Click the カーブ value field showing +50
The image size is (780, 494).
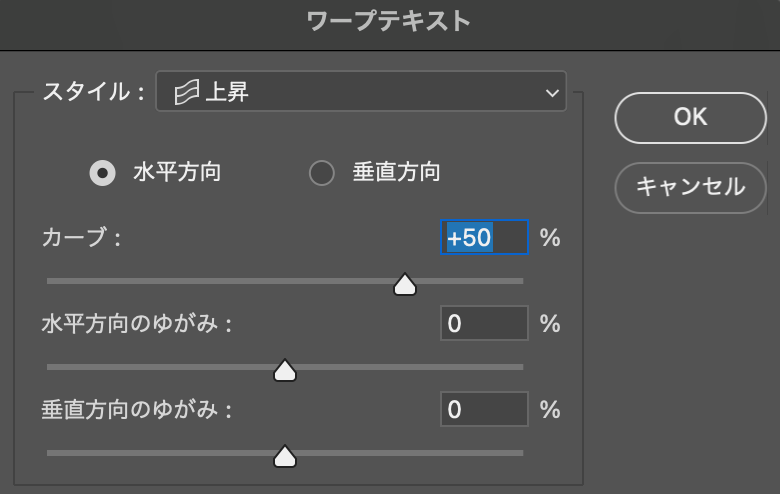(484, 238)
